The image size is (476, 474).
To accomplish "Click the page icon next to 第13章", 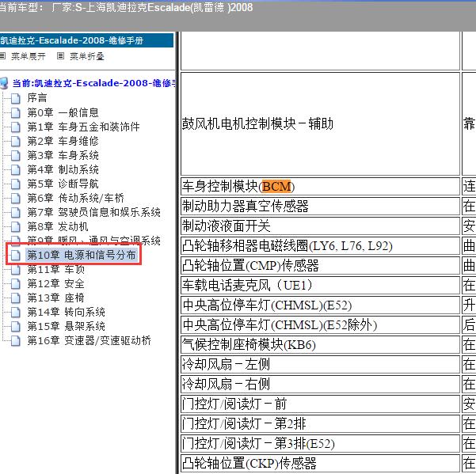I will coord(16,298).
